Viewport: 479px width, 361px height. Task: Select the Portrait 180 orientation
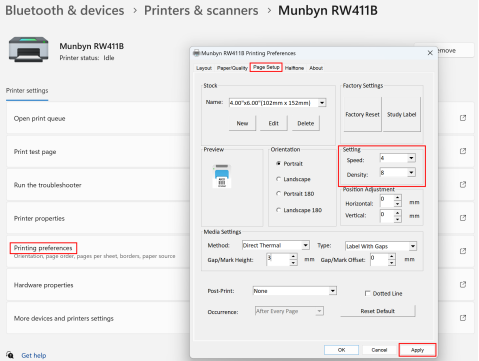coord(278,194)
